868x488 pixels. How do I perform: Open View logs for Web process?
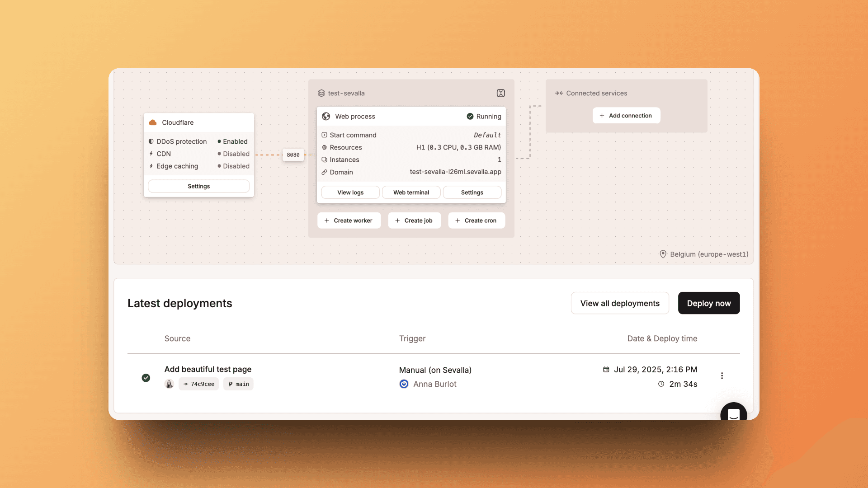point(350,192)
